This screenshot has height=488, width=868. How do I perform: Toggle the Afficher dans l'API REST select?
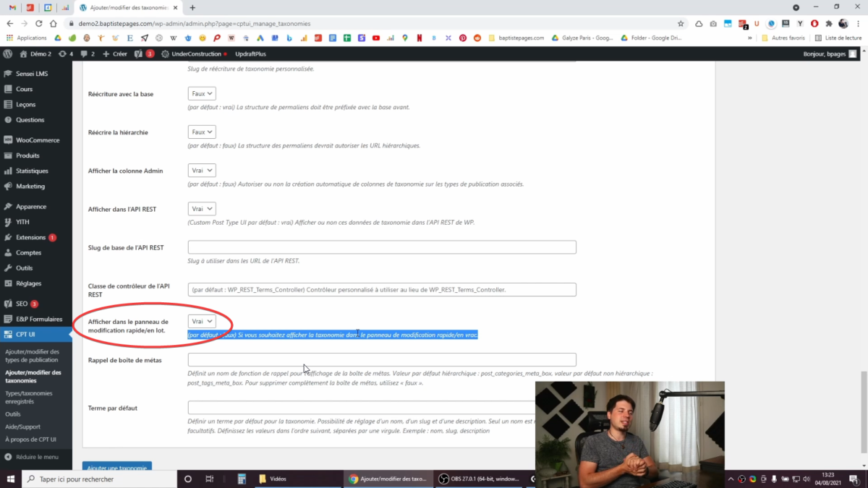[202, 209]
